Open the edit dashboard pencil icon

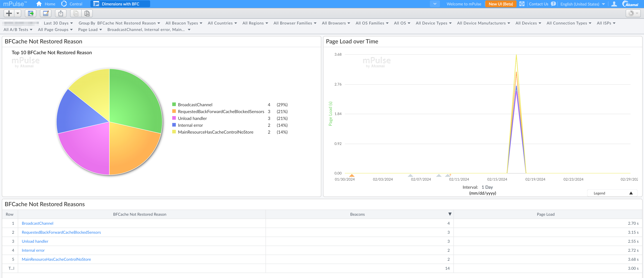pos(45,13)
